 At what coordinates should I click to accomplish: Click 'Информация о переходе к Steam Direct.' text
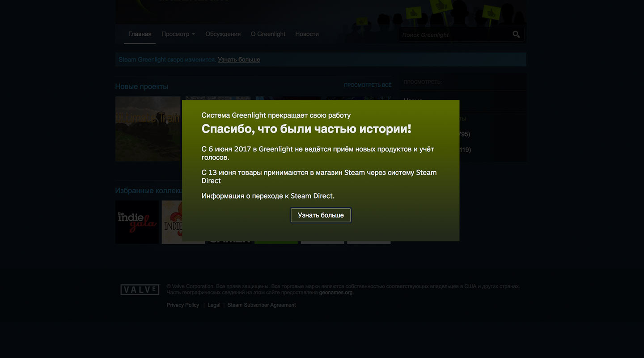(268, 196)
